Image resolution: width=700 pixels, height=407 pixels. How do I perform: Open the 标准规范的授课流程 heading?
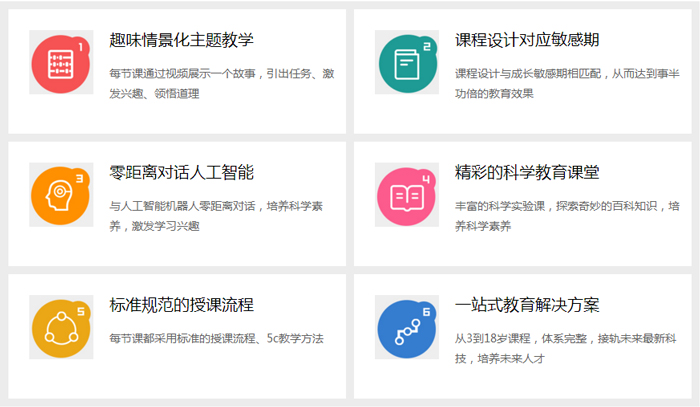coord(181,305)
